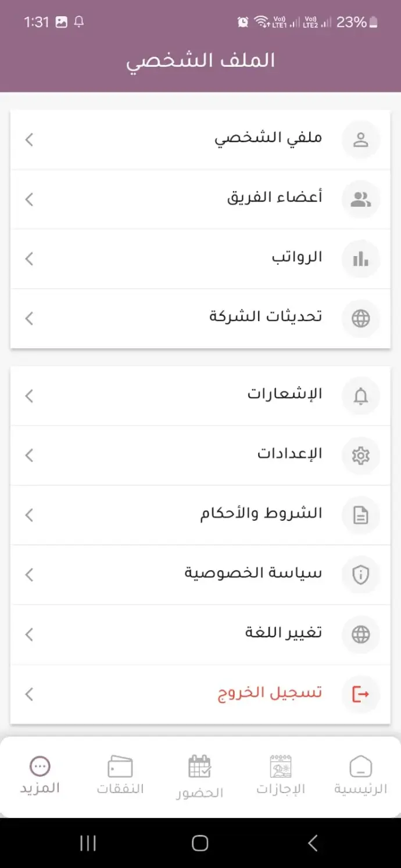Open the الحضور attendance tab

200,776
